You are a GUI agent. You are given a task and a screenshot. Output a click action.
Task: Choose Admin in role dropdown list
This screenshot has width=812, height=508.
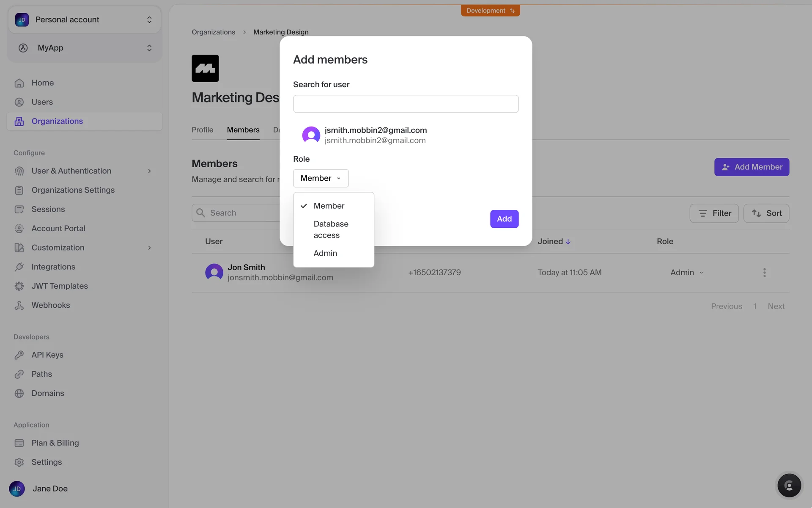(x=325, y=253)
